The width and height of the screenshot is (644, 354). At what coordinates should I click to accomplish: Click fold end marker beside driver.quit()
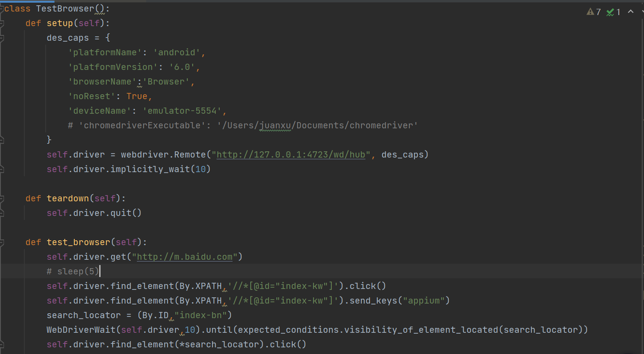[x=2, y=213]
